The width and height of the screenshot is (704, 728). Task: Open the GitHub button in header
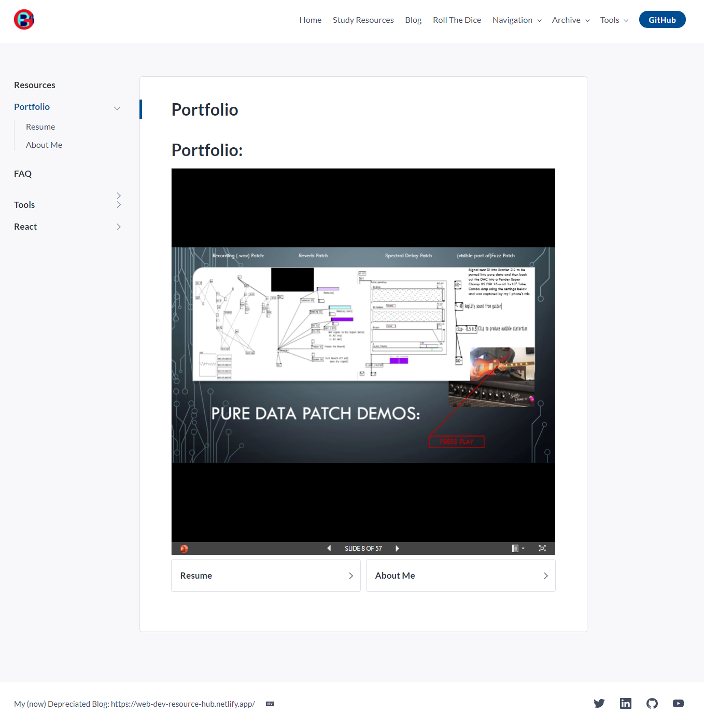point(662,20)
